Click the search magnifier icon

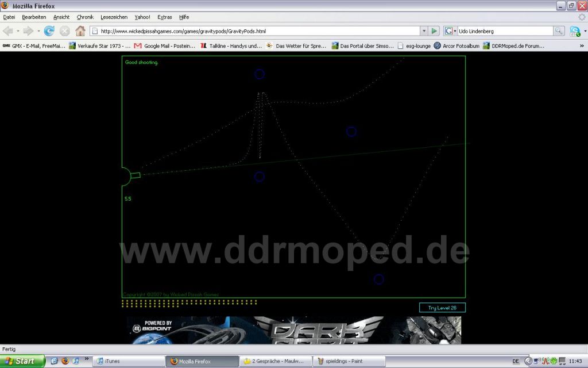click(x=559, y=31)
